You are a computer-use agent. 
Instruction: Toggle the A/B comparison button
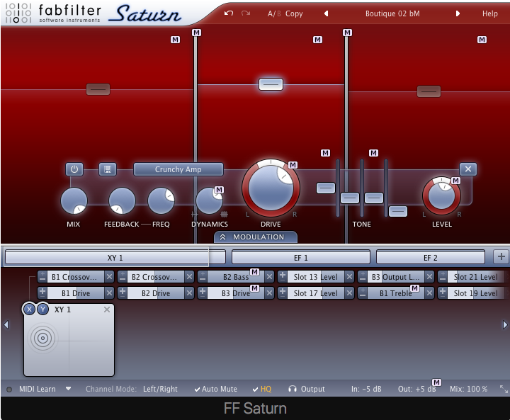[x=274, y=13]
